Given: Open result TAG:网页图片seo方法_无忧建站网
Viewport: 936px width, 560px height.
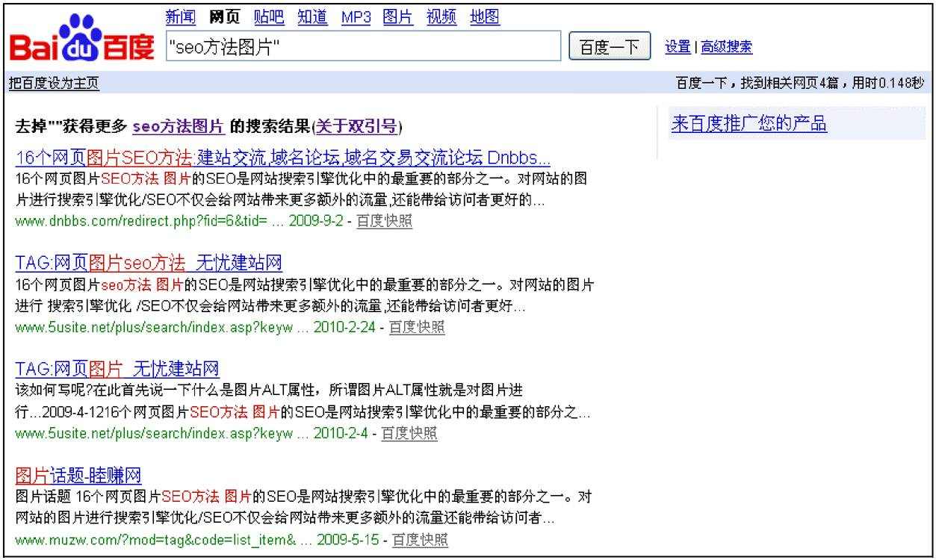Looking at the screenshot, I should click(149, 264).
